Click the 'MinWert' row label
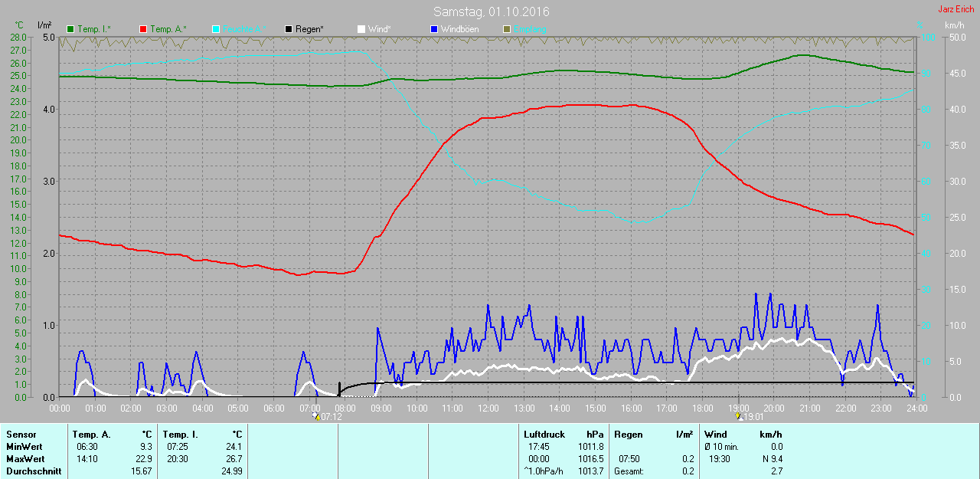This screenshot has width=980, height=479. click(24, 447)
